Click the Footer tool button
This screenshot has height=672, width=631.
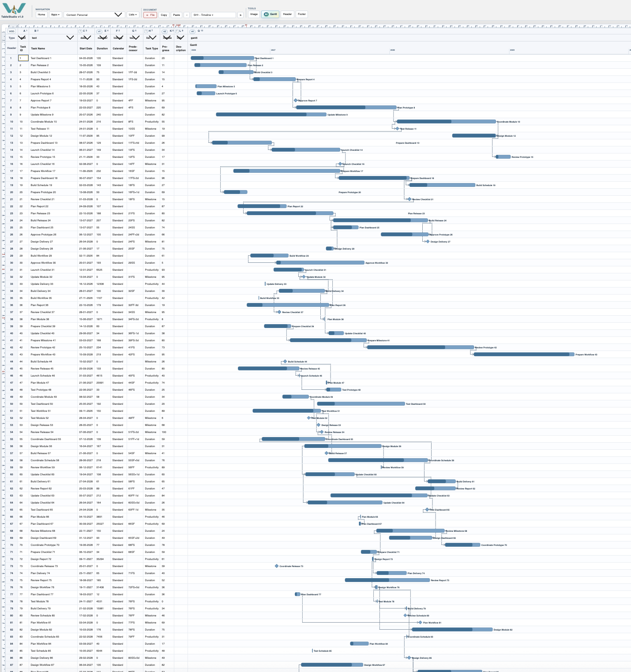(x=302, y=14)
